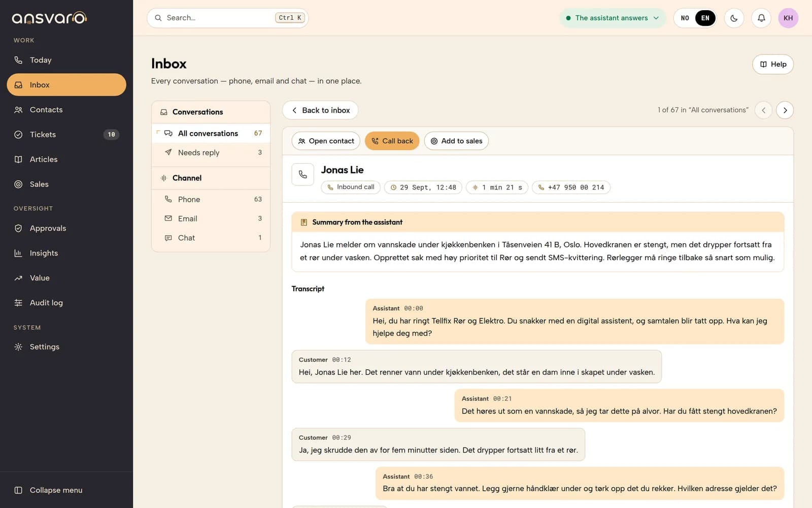Click the Summary from the assistant header
Screen dimensions: 812x508
tap(538, 222)
